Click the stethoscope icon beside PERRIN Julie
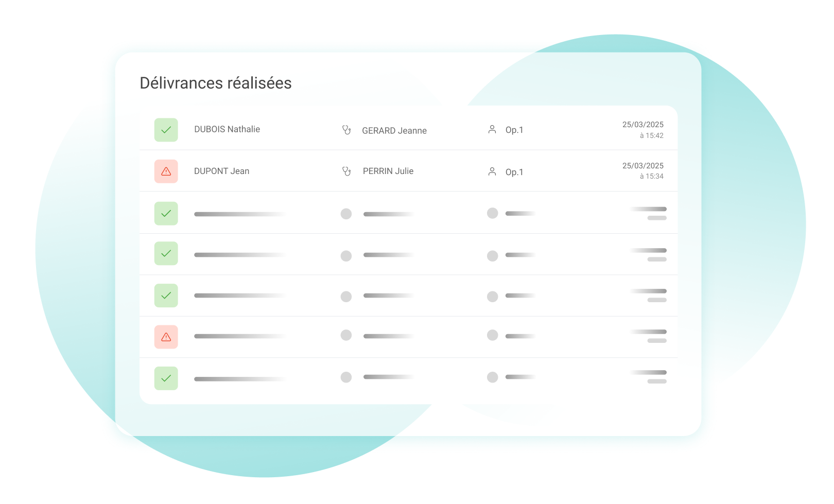Image resolution: width=834 pixels, height=504 pixels. click(x=346, y=171)
